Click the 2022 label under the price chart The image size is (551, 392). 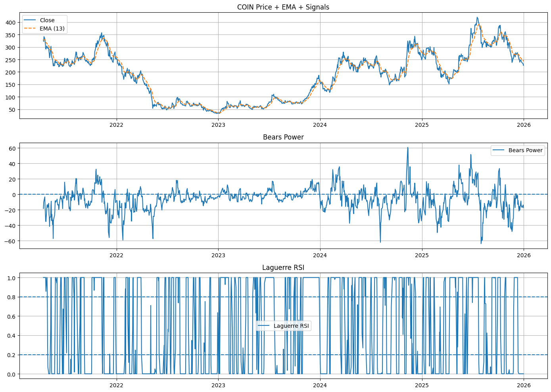116,125
